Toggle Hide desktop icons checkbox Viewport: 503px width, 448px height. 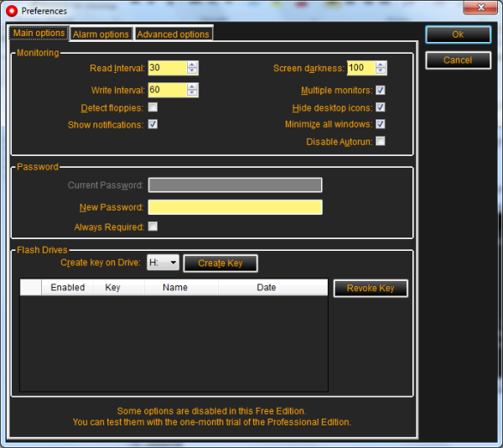coord(381,107)
